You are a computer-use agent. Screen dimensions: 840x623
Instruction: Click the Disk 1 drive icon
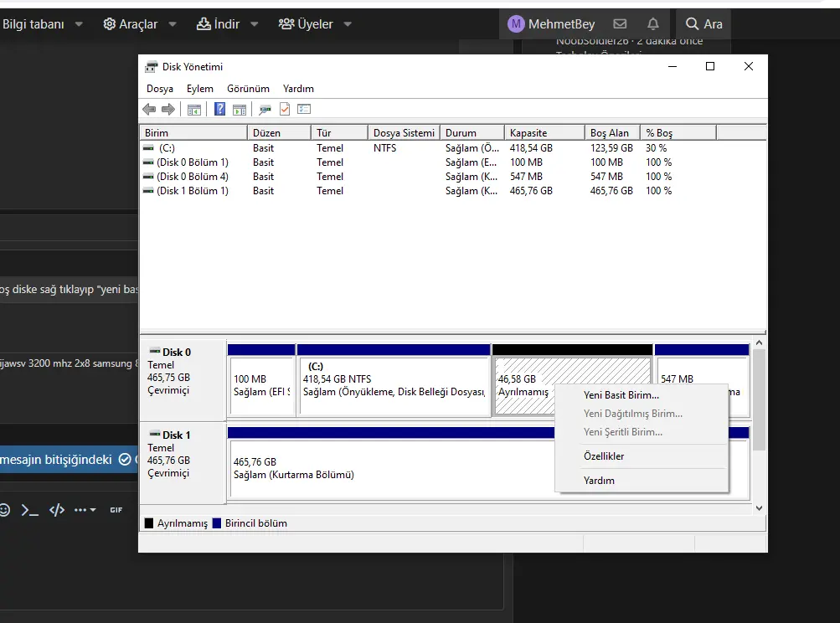point(155,435)
